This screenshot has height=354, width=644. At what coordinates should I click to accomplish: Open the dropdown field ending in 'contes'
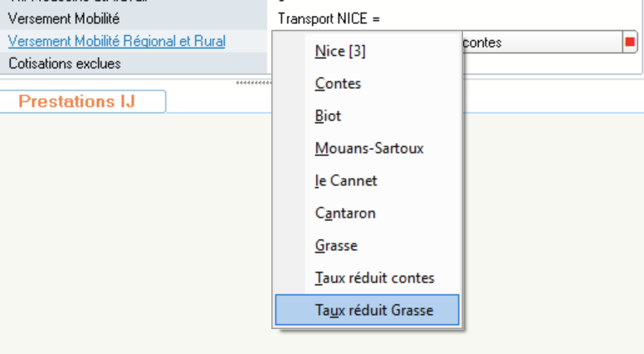pyautogui.click(x=539, y=42)
